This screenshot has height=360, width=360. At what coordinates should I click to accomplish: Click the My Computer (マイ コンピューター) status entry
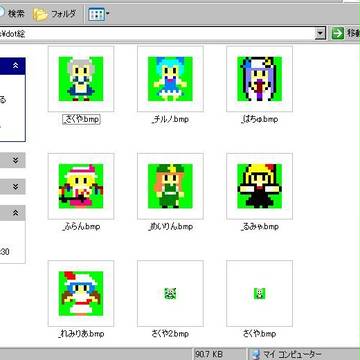click(x=287, y=354)
